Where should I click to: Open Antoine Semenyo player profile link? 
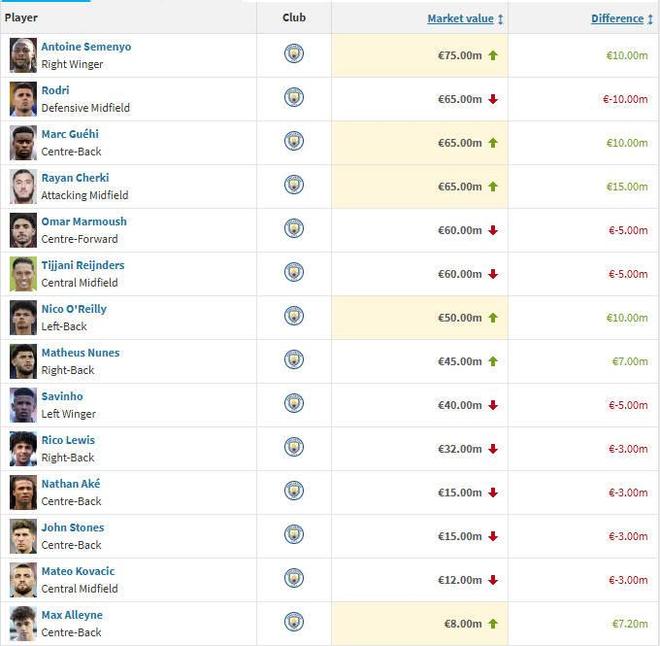click(x=86, y=47)
